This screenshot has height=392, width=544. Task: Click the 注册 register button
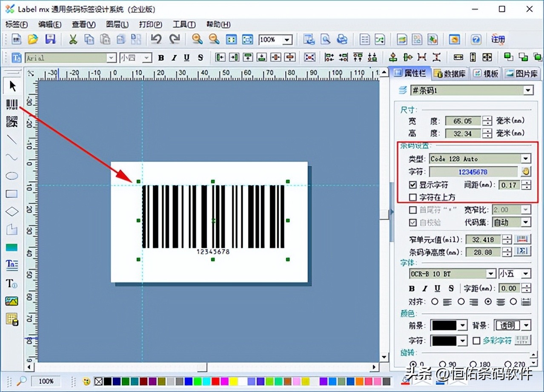pyautogui.click(x=498, y=40)
